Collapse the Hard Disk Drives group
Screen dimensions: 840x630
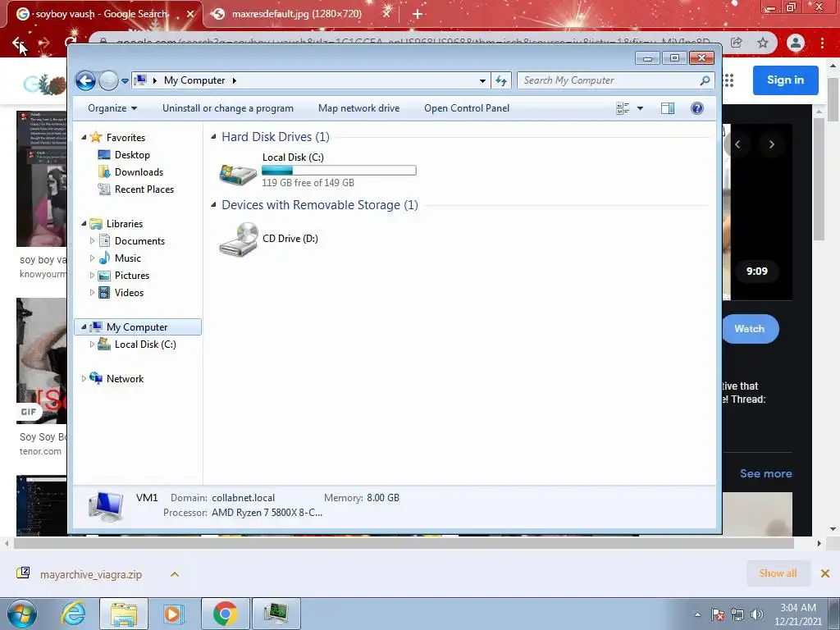(213, 137)
